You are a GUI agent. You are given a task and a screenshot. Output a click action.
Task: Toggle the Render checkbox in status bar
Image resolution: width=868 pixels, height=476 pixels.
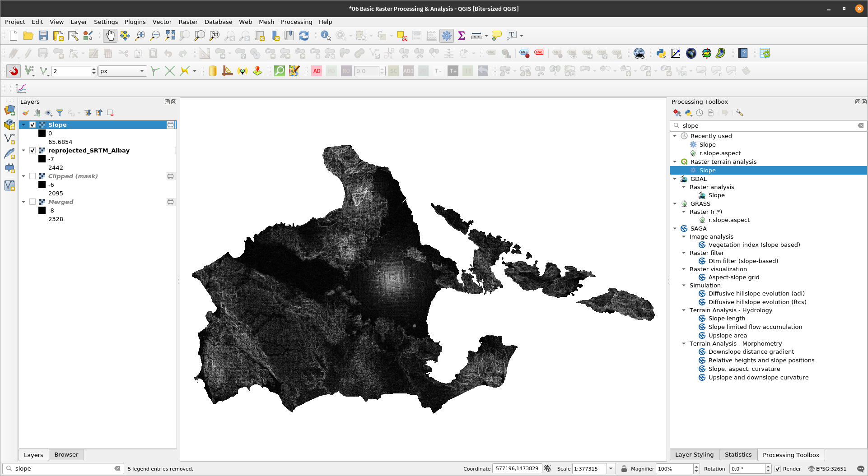778,469
